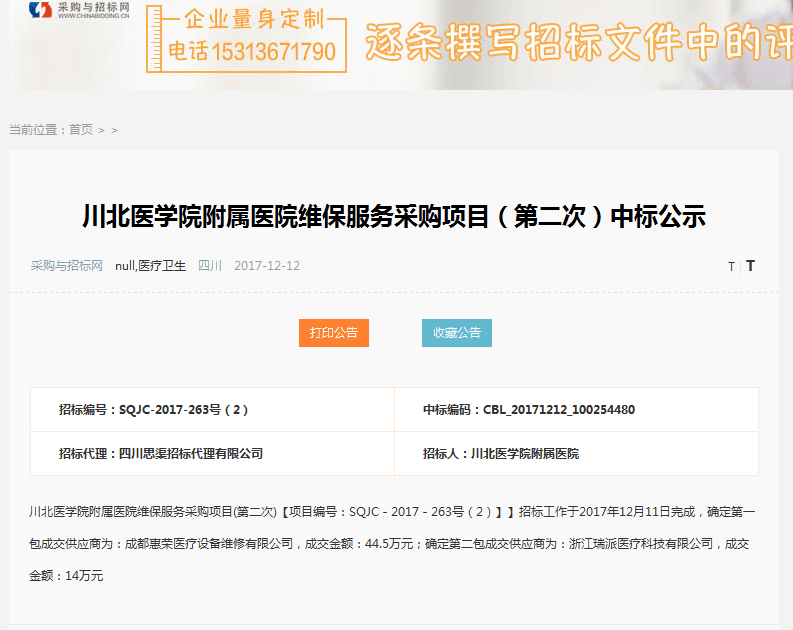This screenshot has width=793, height=630.
Task: Click the ruler graphic in the banner
Action: 154,38
